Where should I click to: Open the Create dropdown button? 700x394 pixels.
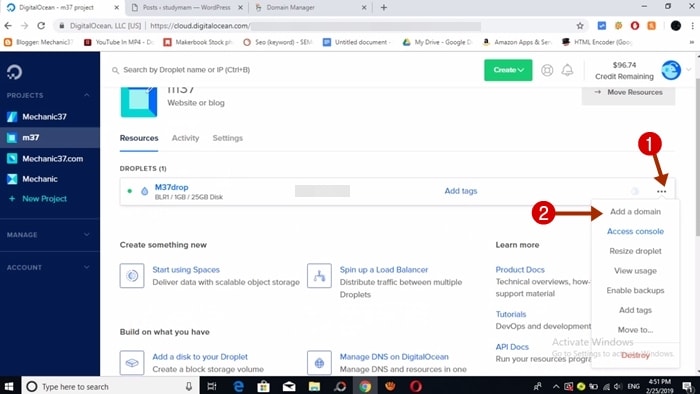coord(508,70)
